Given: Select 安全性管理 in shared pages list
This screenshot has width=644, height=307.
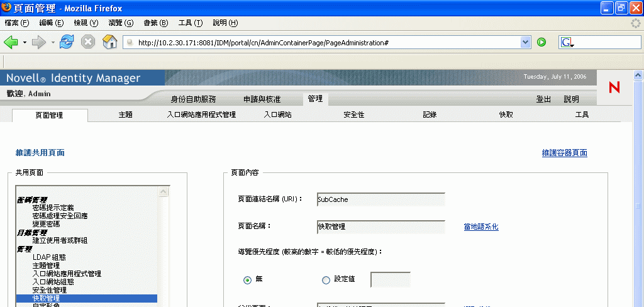Looking at the screenshot, I should point(49,290).
